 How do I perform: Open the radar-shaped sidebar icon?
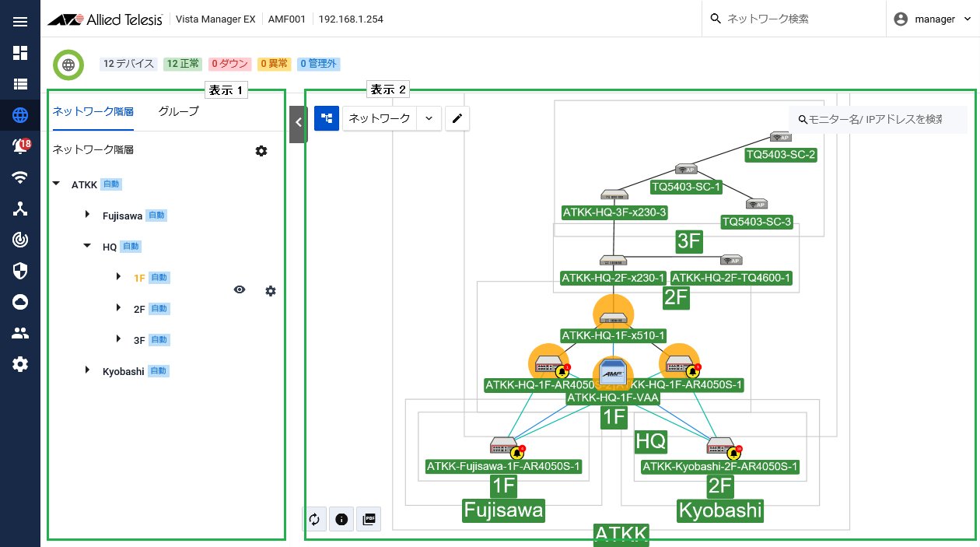click(x=20, y=240)
